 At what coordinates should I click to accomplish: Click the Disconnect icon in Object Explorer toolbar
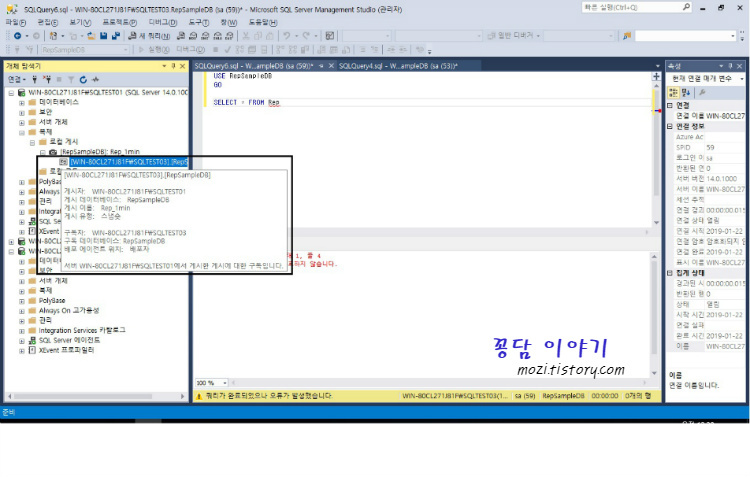47,79
